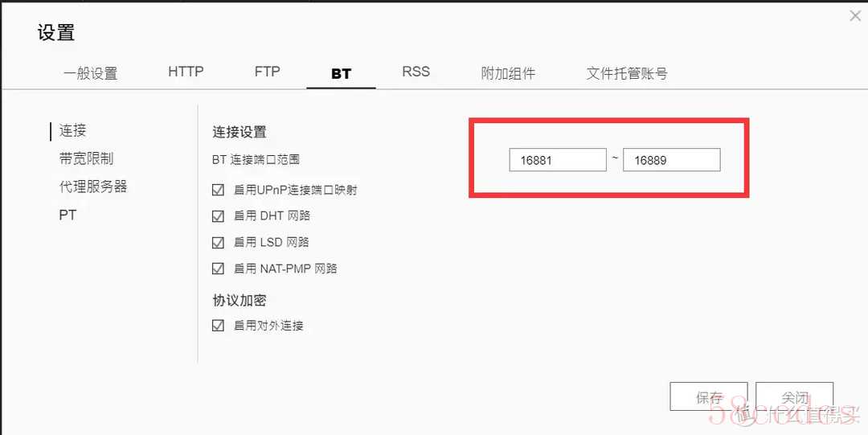
Task: Open the 代理服务器 section
Action: point(93,187)
